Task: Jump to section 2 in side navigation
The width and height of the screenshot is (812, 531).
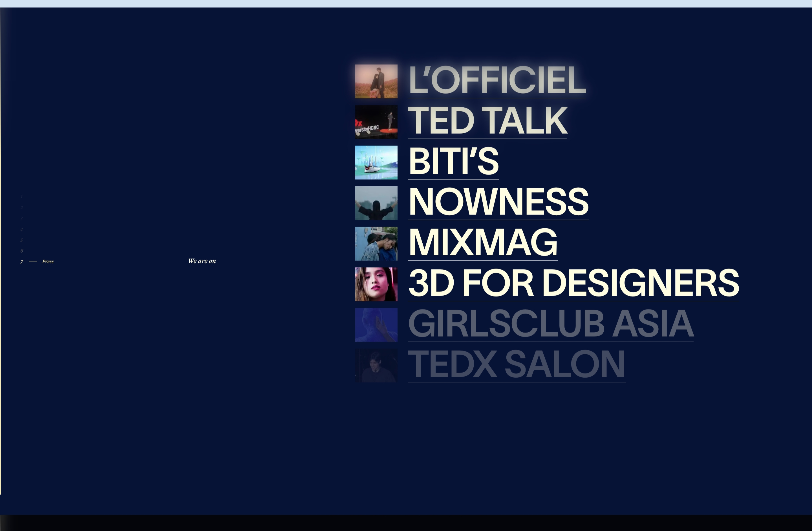Action: 21,208
